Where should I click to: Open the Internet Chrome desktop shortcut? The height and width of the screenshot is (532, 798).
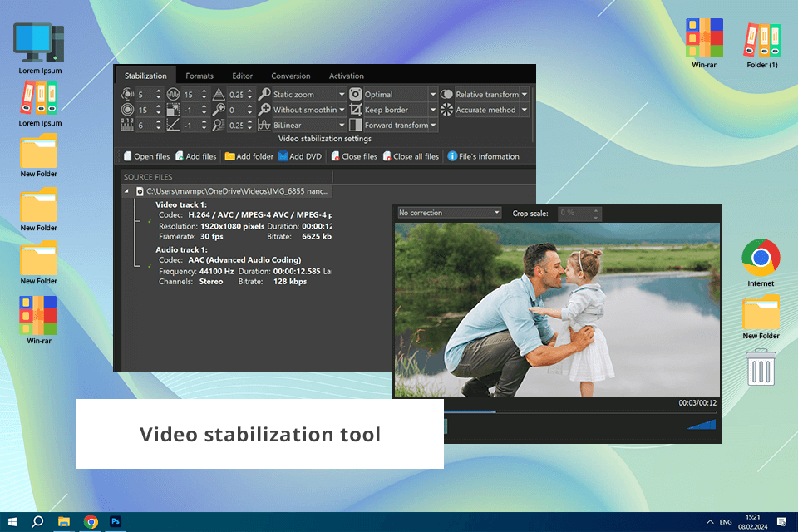tap(761, 264)
